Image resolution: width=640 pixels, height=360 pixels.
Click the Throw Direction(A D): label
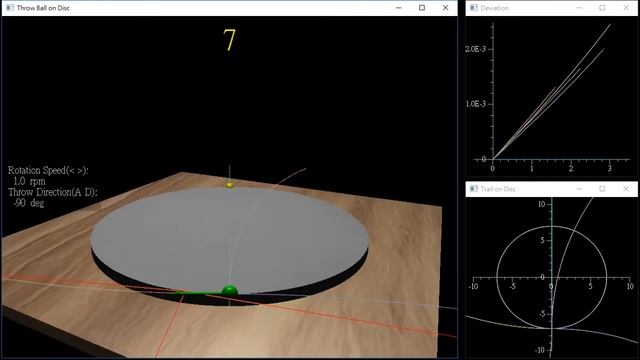(53, 192)
